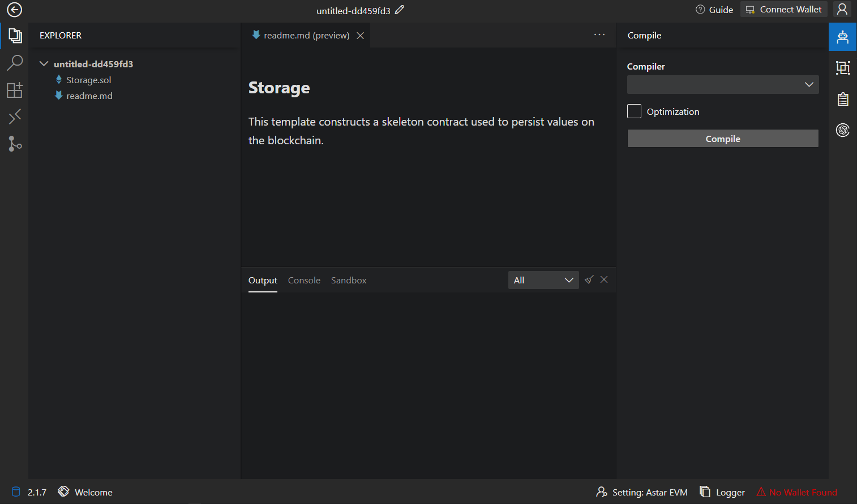Enable the Optimization checkbox
Screen dimensions: 857x504
[634, 111]
